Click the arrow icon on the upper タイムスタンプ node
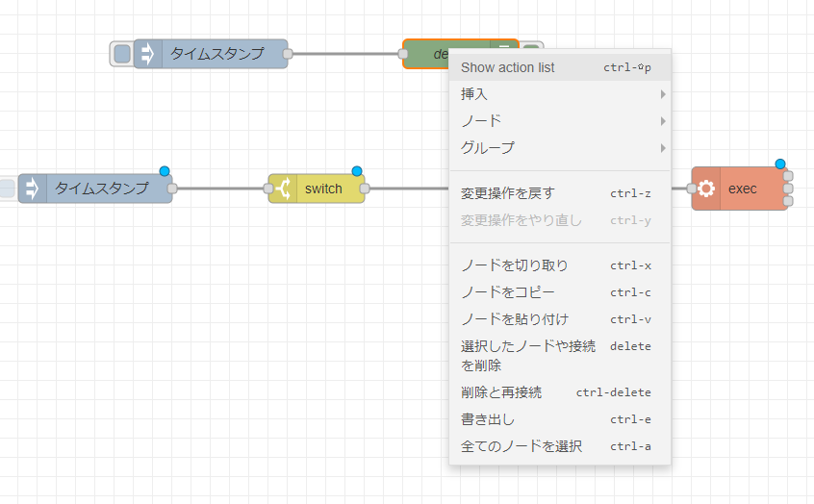 [148, 54]
